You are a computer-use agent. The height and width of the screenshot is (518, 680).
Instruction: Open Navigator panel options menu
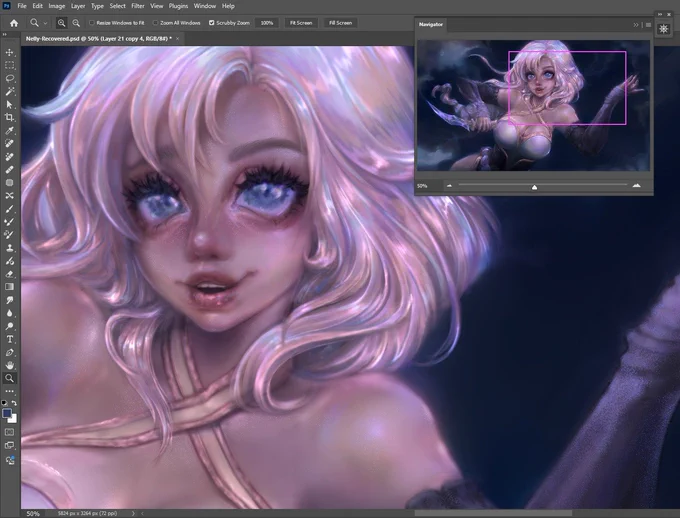point(648,25)
